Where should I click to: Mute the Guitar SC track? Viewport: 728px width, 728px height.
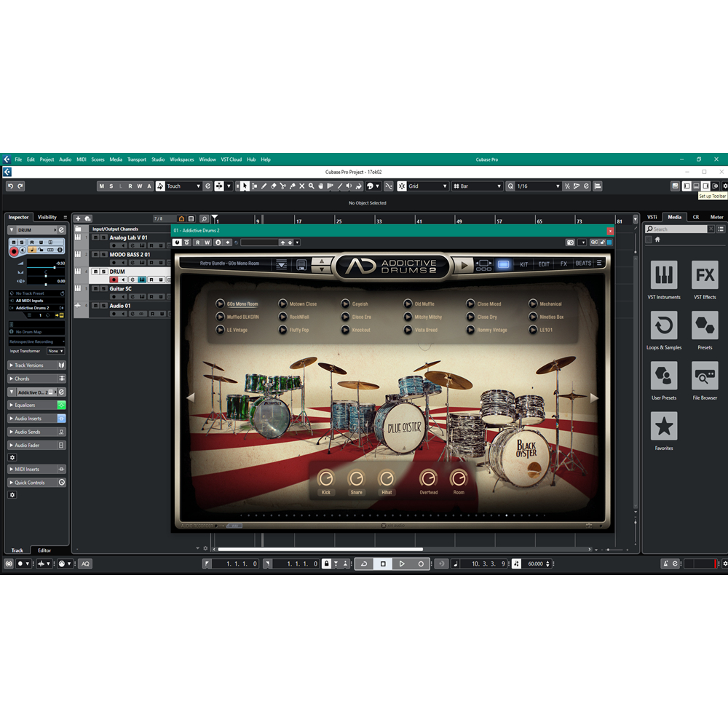point(95,289)
